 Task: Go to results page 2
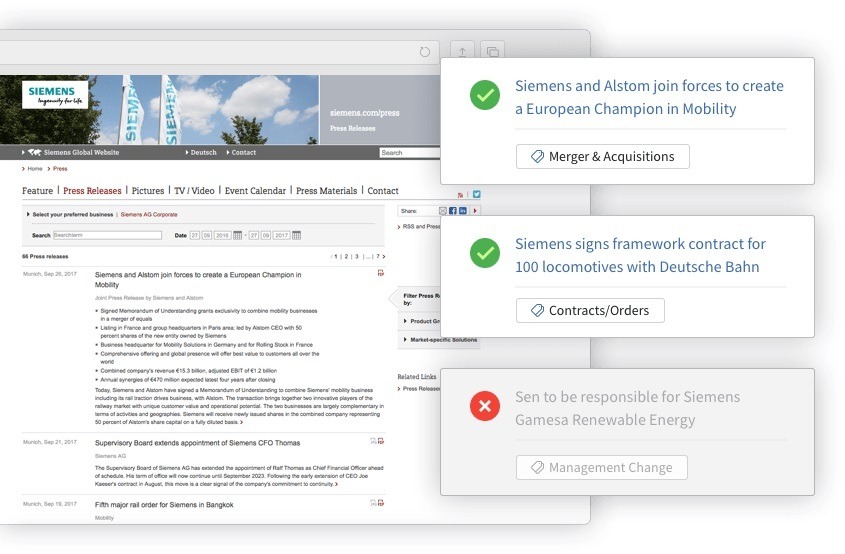coord(347,257)
